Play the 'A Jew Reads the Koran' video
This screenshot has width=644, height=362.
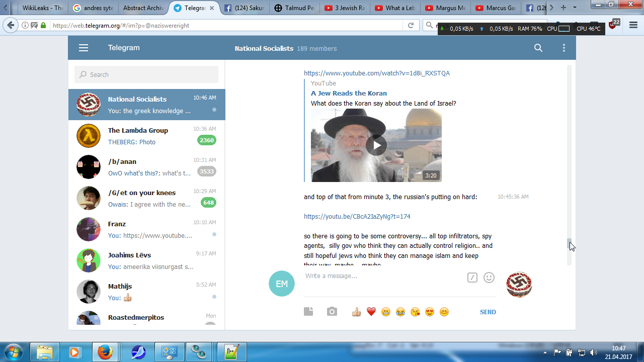pos(376,145)
